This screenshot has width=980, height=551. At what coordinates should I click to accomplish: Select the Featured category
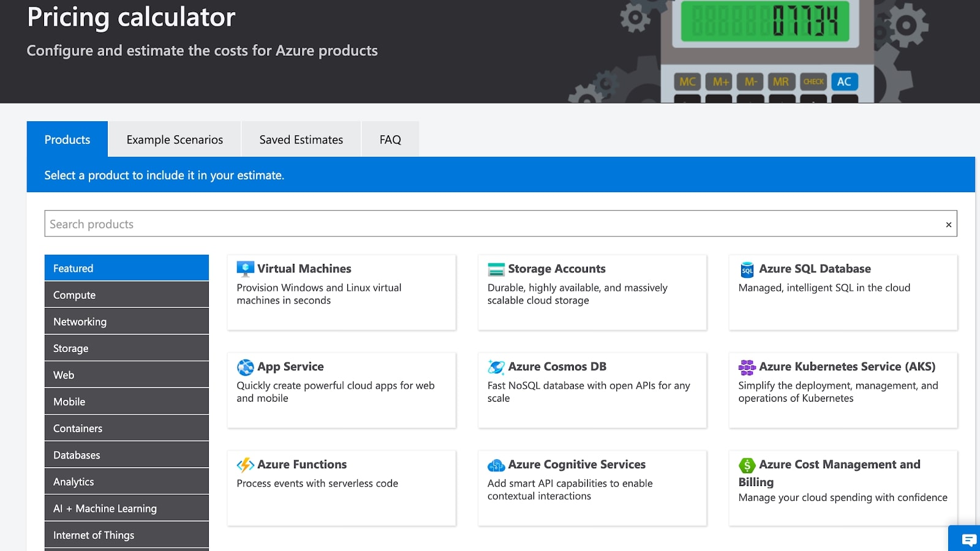coord(127,268)
